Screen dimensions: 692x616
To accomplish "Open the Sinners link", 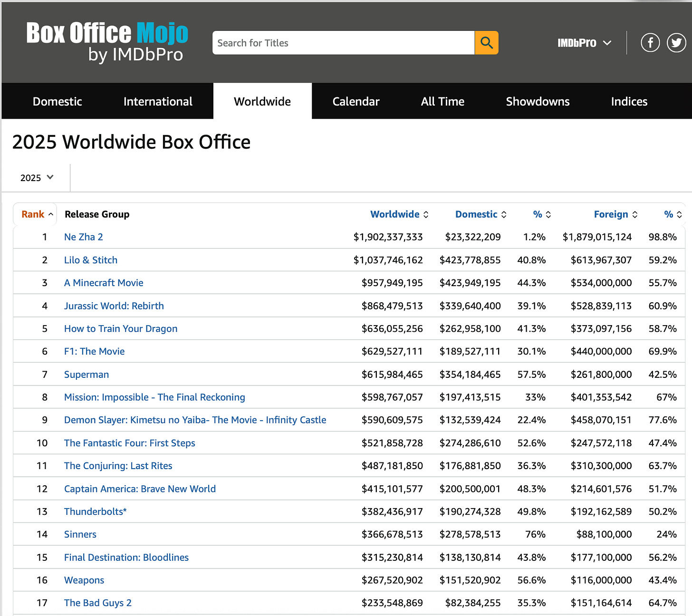I will (x=80, y=534).
